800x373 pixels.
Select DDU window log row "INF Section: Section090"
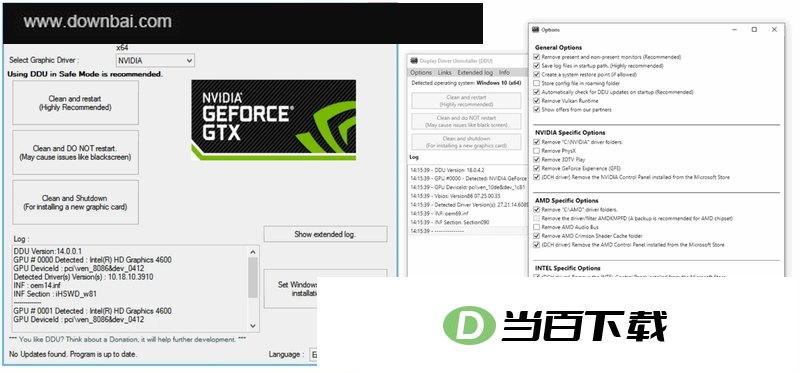[x=449, y=222]
